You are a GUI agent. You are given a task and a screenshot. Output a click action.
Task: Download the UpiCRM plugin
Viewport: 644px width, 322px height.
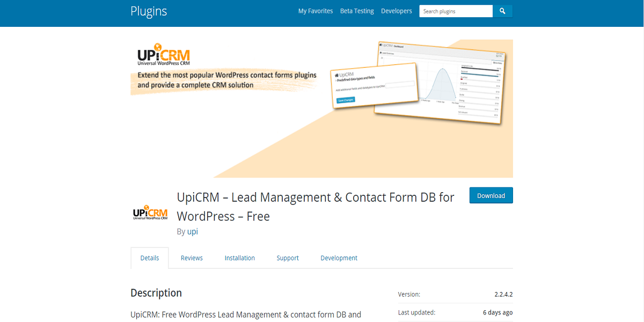pyautogui.click(x=491, y=195)
